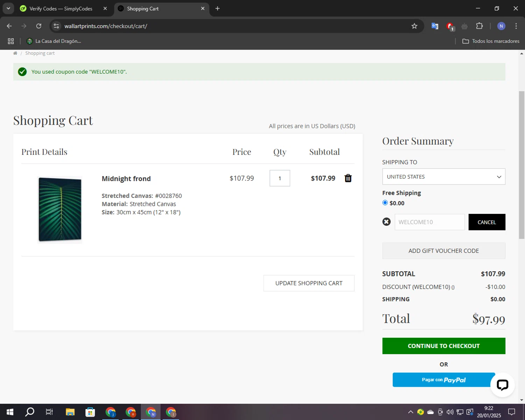Select the $0.00 Free Shipping radio button
Screen dimensions: 525x420
pyautogui.click(x=385, y=203)
